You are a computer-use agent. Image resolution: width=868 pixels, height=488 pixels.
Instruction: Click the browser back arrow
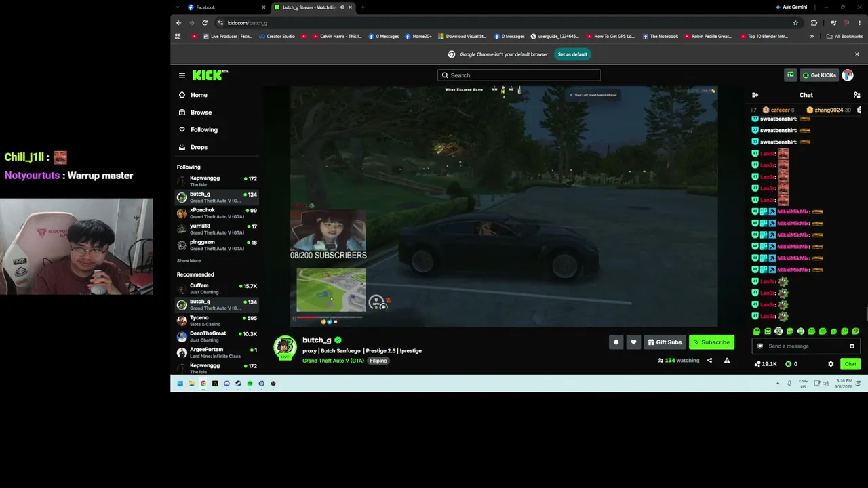(179, 23)
